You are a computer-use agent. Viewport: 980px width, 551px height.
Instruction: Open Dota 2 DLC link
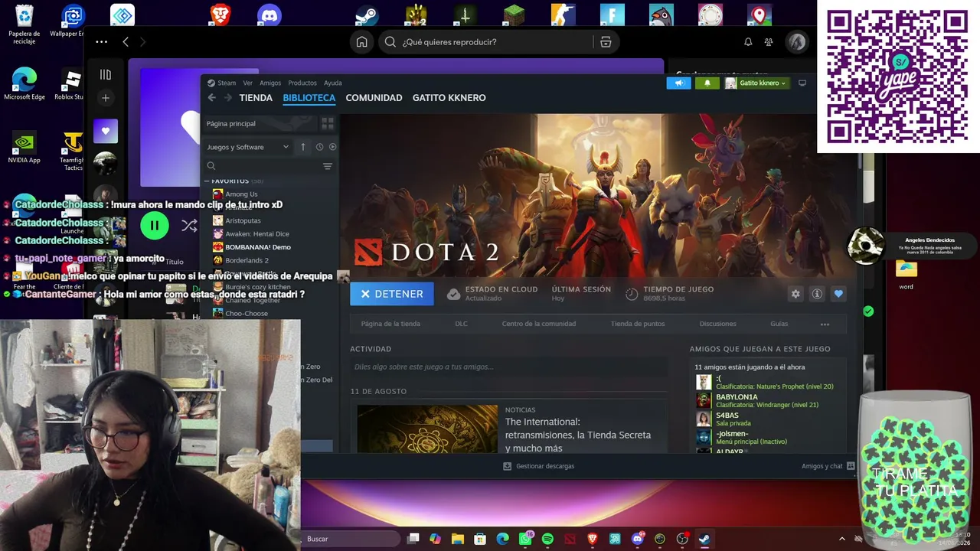coord(461,324)
